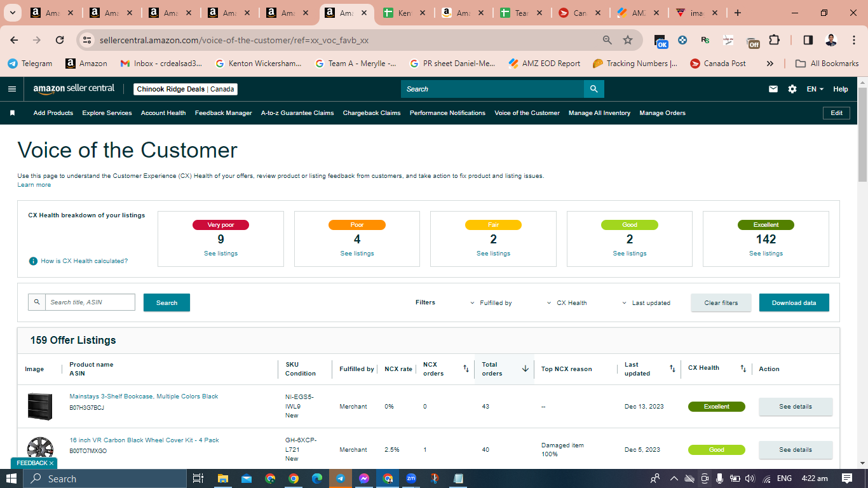Open Performance Notifications
This screenshot has height=488, width=868.
coord(447,113)
